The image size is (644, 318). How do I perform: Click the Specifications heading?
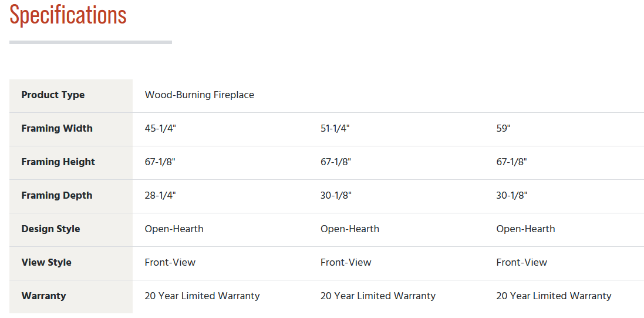click(68, 15)
